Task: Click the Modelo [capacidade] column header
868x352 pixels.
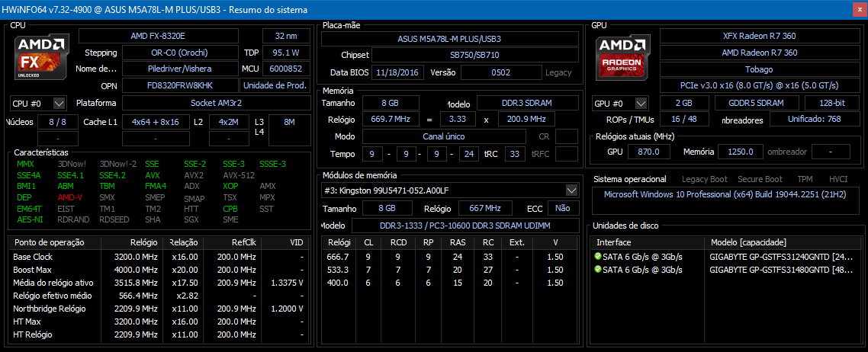Action: click(x=783, y=242)
